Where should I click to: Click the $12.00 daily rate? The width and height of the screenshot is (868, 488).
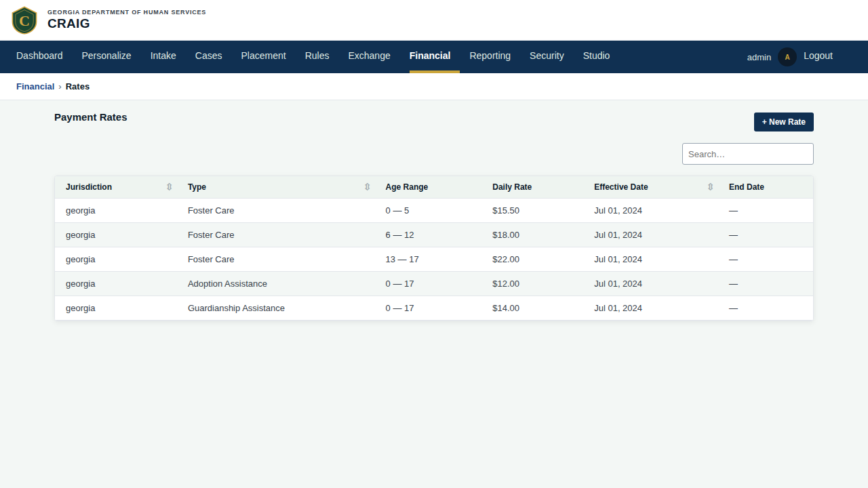[506, 284]
